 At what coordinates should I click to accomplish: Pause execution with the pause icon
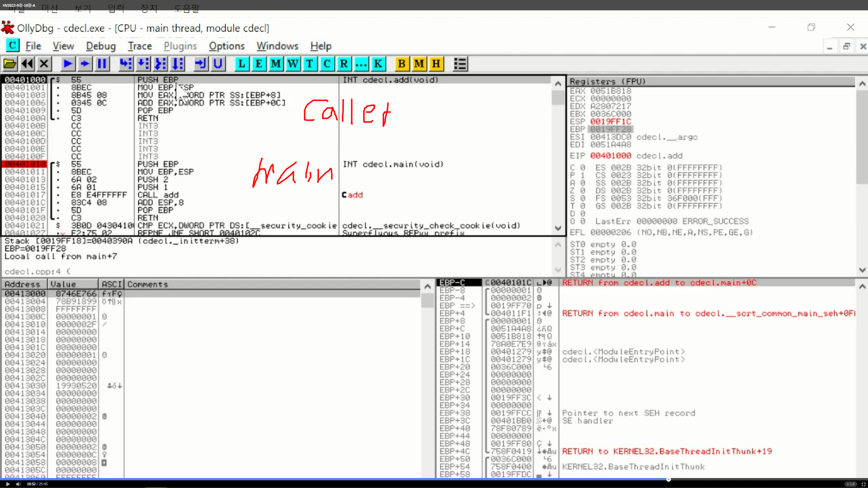point(102,64)
